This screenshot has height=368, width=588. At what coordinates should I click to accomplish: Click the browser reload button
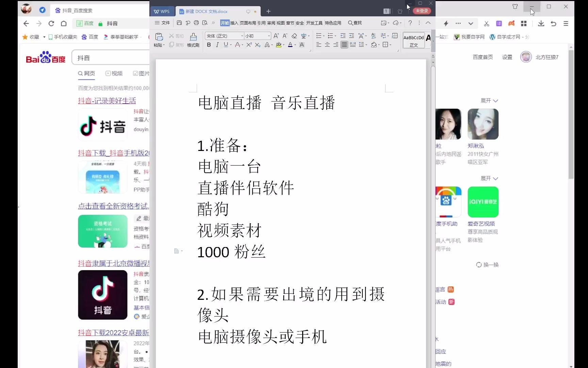click(51, 24)
